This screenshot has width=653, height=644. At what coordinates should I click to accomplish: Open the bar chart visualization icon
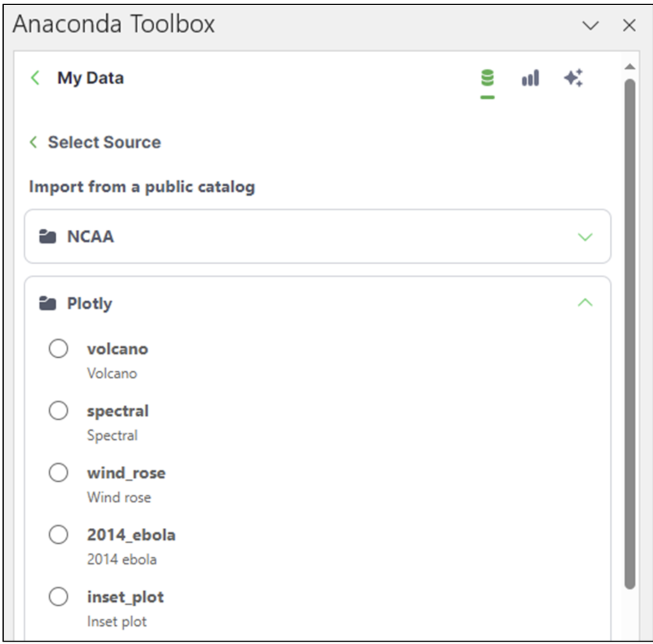[x=530, y=78]
